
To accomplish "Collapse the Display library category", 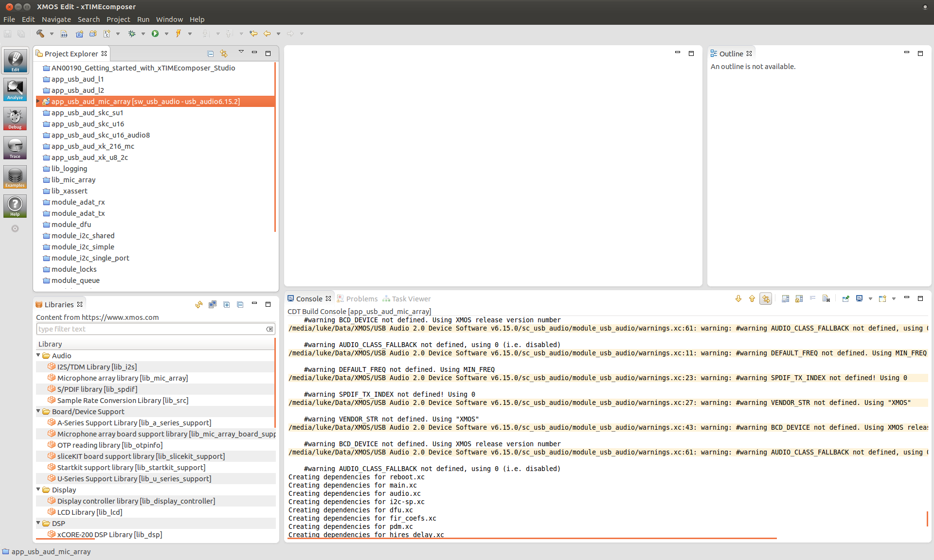I will click(x=38, y=490).
